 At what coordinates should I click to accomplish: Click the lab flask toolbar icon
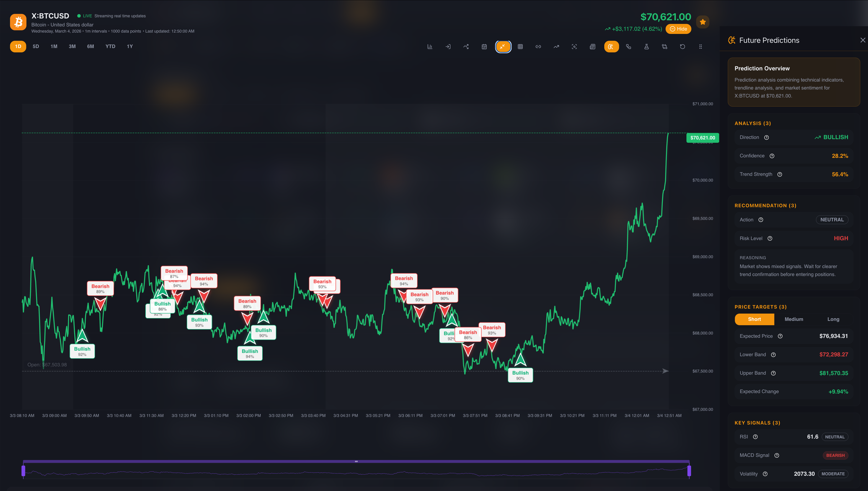(646, 46)
